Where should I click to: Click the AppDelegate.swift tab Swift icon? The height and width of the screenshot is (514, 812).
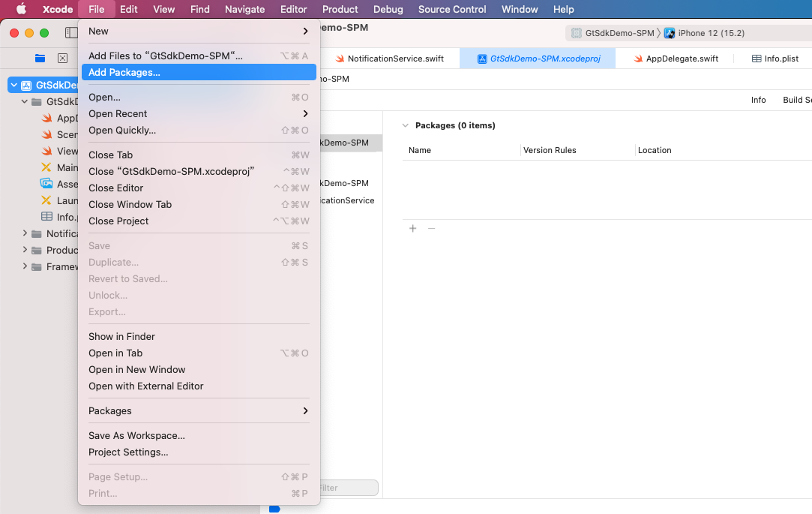(x=638, y=59)
